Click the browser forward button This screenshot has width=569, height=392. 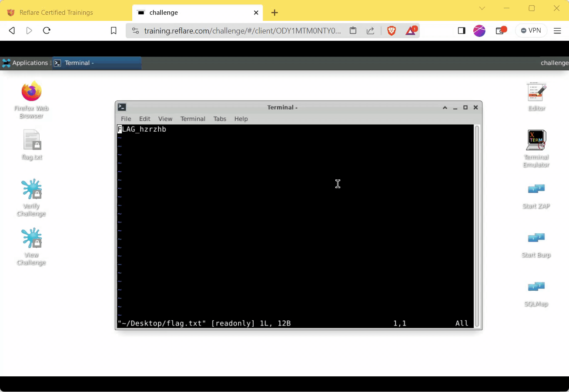(x=29, y=30)
